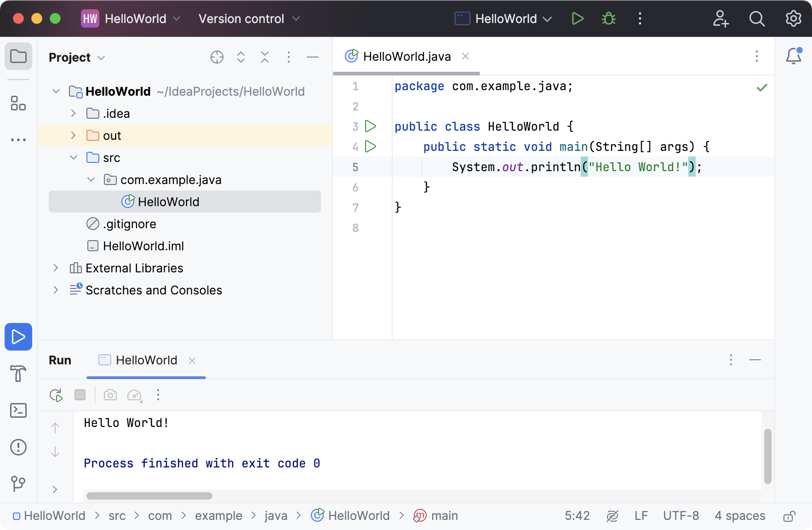Viewport: 812px width, 530px height.
Task: Toggle the Run tool window sidebar button
Action: (18, 337)
